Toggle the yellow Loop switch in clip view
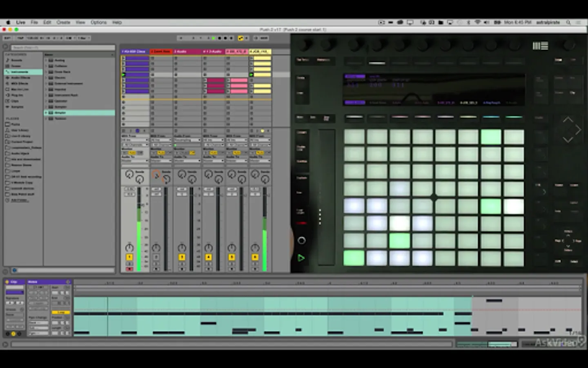The width and height of the screenshot is (588, 368). click(x=61, y=312)
